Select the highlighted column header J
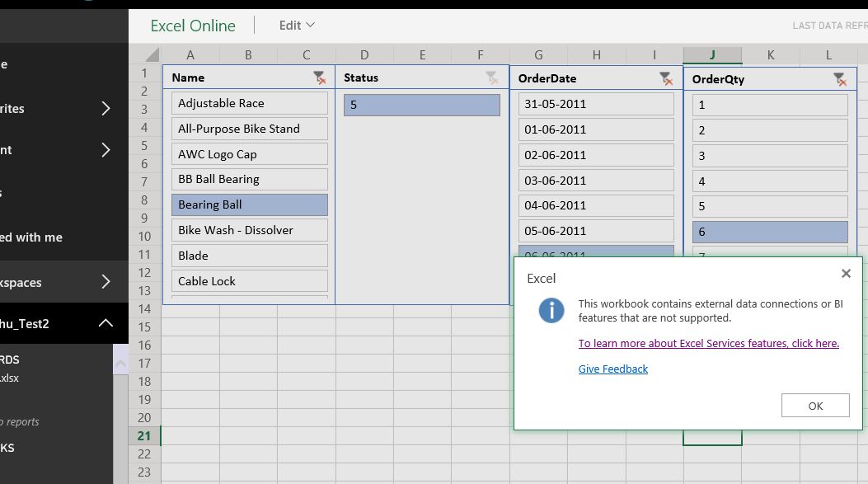 712,54
